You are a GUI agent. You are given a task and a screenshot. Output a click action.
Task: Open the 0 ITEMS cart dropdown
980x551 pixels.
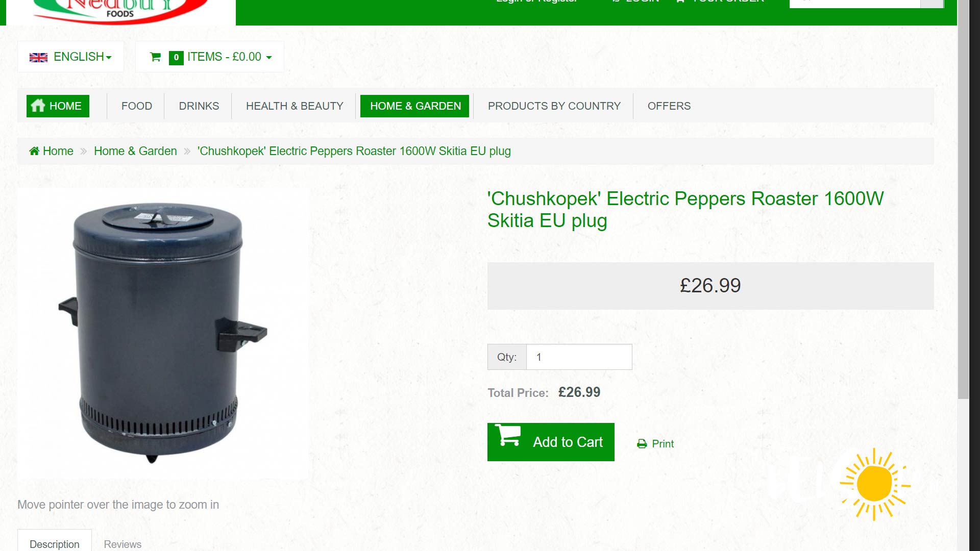point(210,57)
